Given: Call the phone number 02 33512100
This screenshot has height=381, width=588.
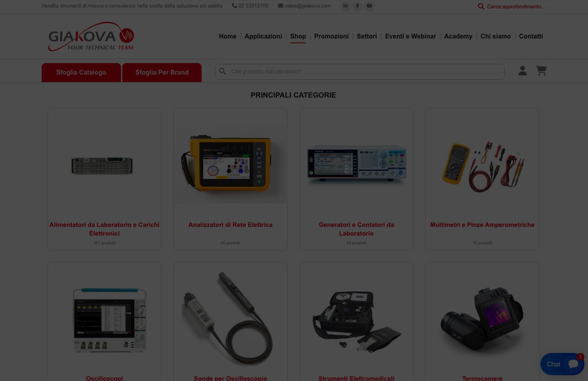Looking at the screenshot, I should pos(250,6).
